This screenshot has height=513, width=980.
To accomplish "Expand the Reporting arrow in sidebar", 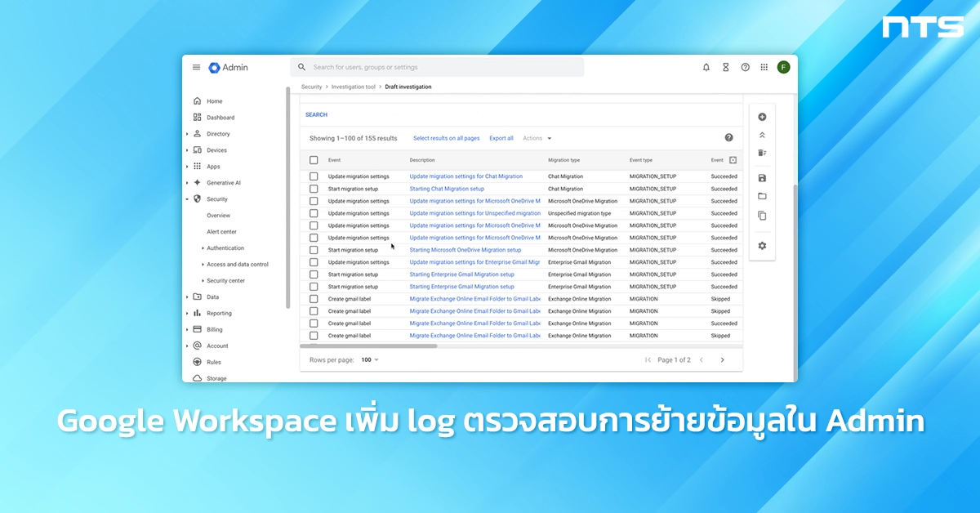I will (x=187, y=314).
